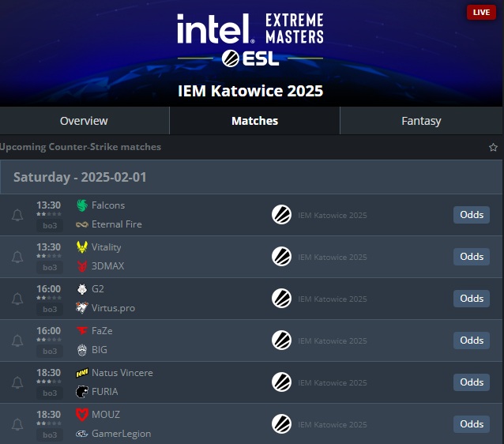
Task: Click the Falcons team name
Action: point(108,205)
